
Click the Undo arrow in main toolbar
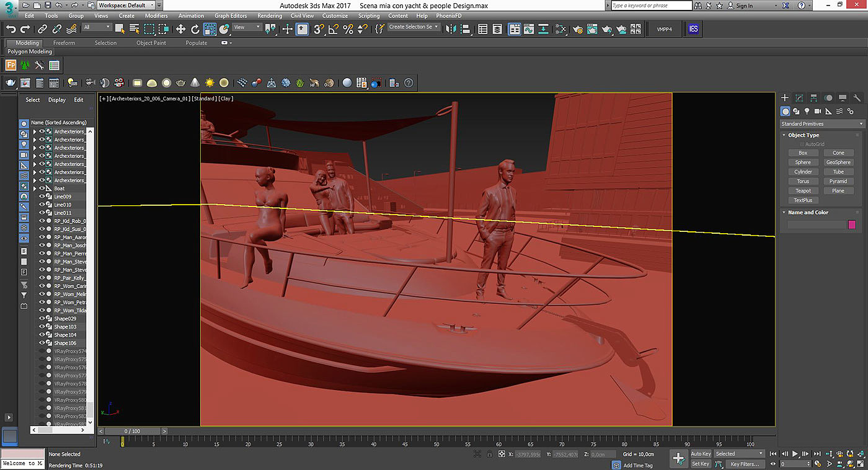(11, 29)
